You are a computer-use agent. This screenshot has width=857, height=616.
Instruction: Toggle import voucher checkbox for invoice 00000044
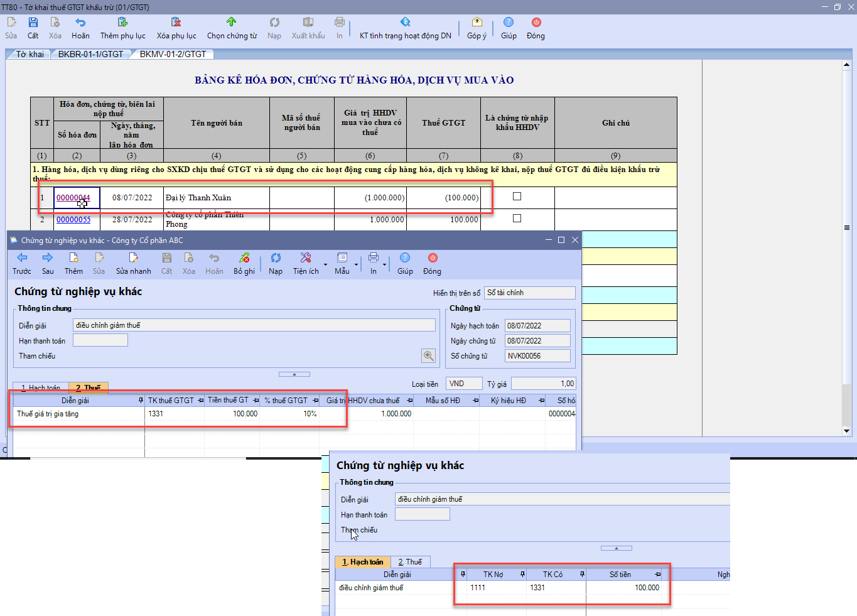(x=517, y=197)
